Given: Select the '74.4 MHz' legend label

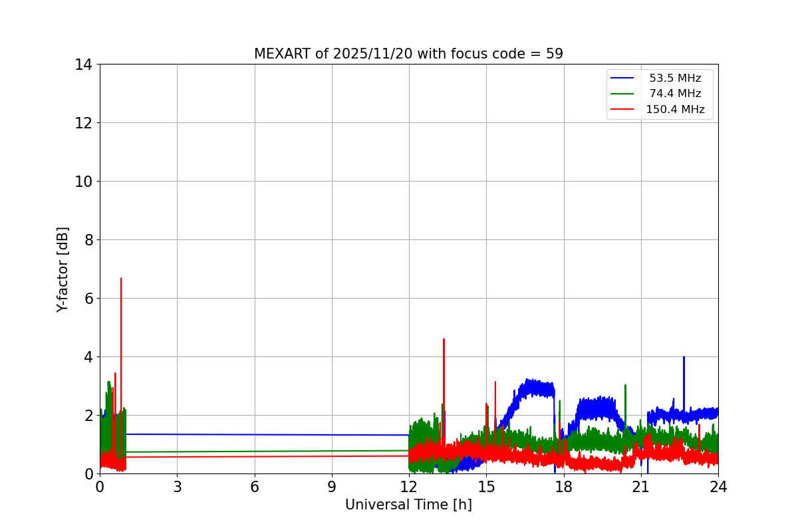Looking at the screenshot, I should 675,94.
